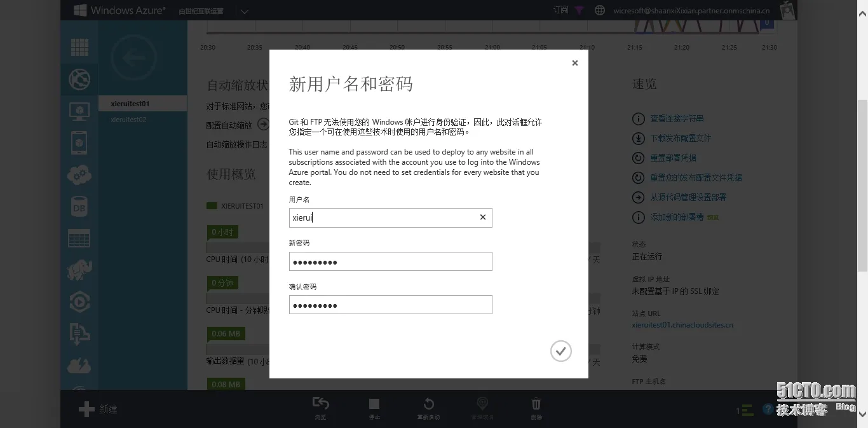Open the Storage table icon in sidebar
The width and height of the screenshot is (868, 428).
79,238
